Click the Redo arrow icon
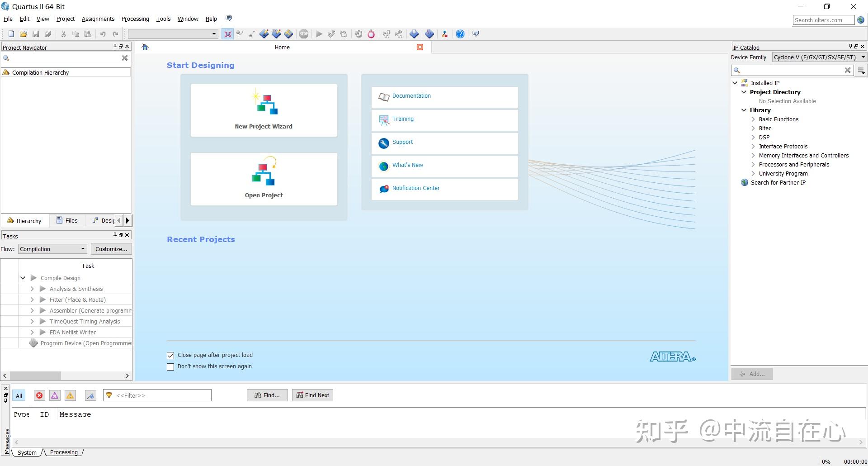868x466 pixels. [115, 34]
